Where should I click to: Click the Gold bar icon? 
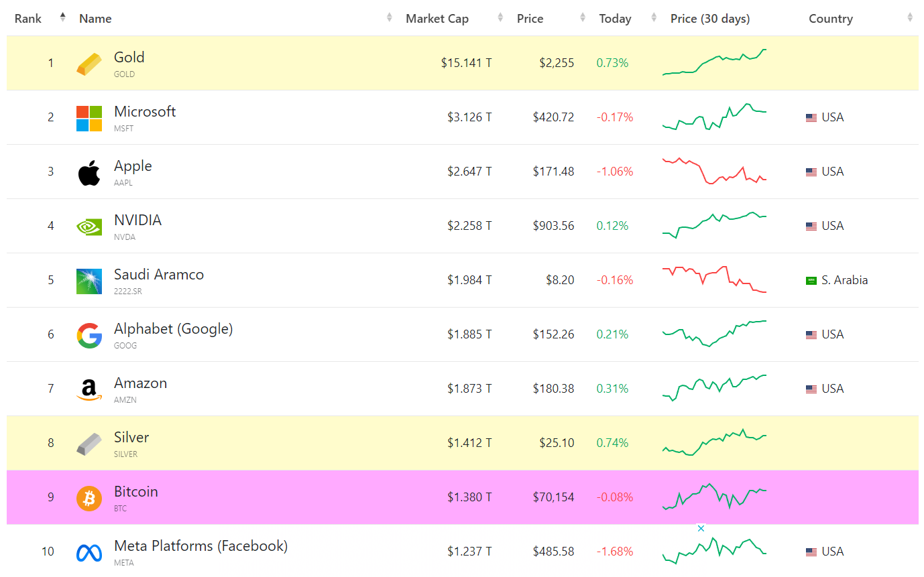tap(89, 64)
